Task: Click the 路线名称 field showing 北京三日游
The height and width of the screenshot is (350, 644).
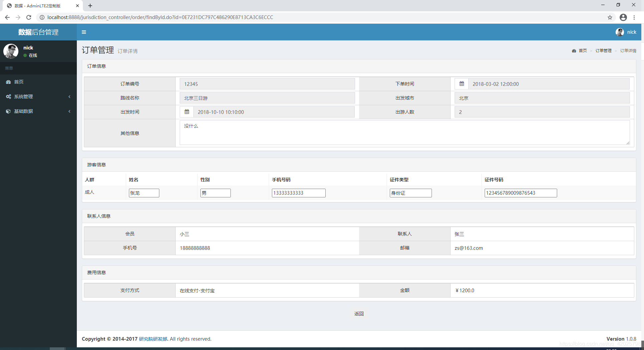Action: coord(267,98)
